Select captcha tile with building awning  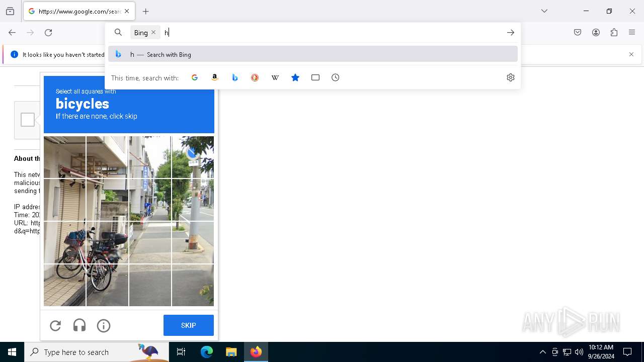coord(65,157)
